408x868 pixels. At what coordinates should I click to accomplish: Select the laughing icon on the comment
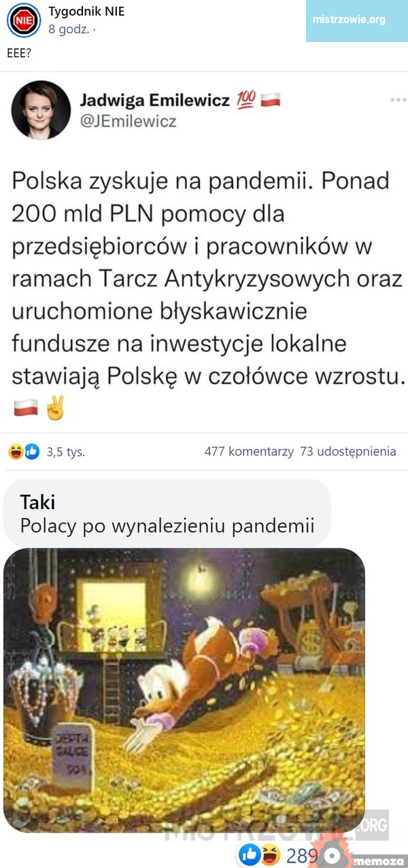point(270,854)
